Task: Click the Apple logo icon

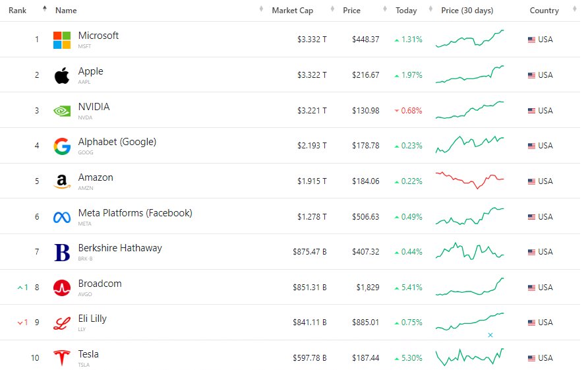Action: [62, 75]
